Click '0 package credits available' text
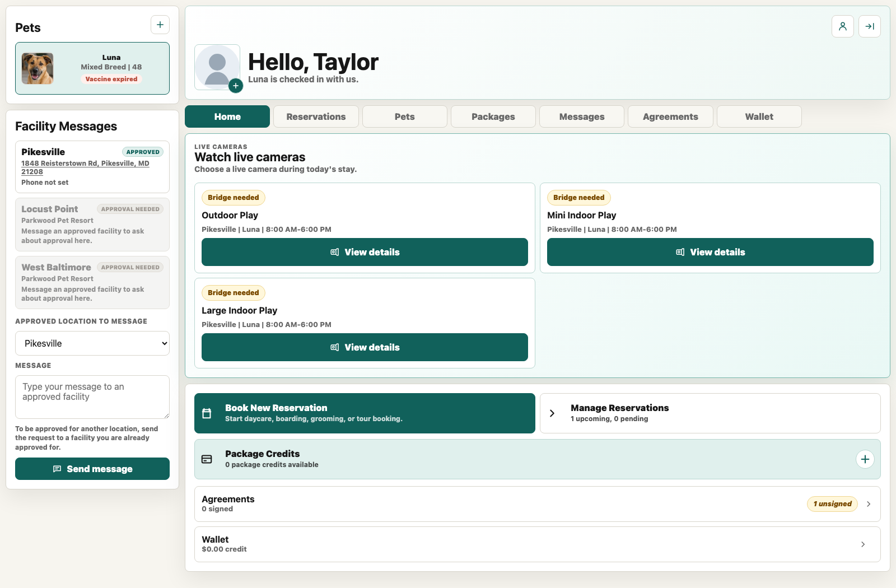Image resolution: width=896 pixels, height=588 pixels. coord(272,465)
